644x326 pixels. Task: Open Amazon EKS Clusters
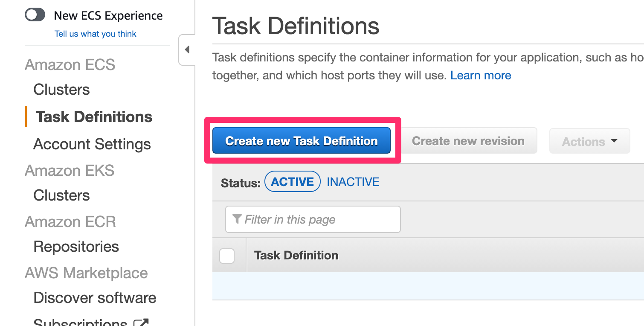click(x=61, y=195)
